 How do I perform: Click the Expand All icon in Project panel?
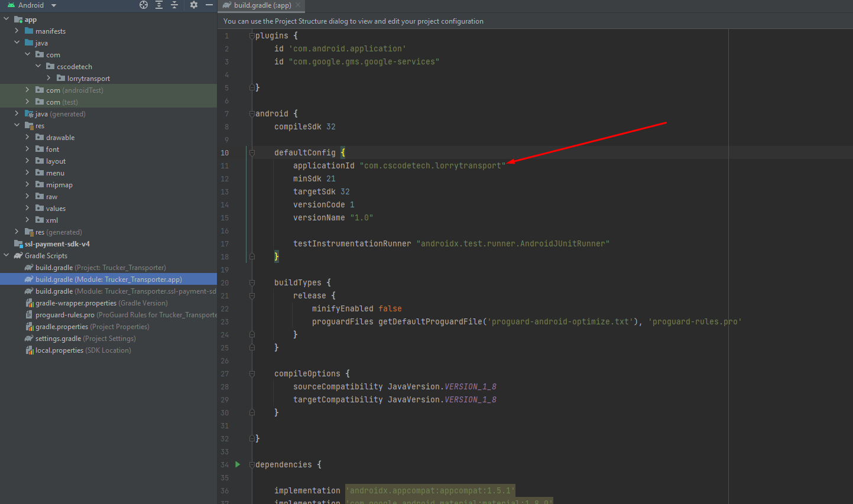coord(159,5)
